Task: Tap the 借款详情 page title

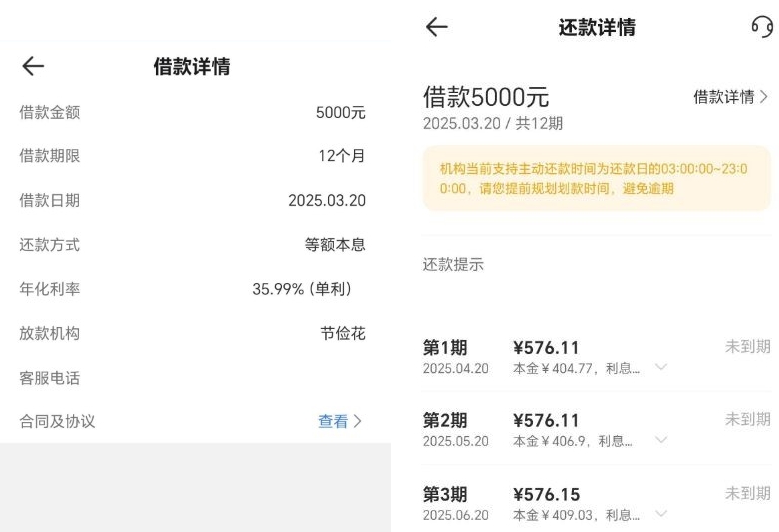Action: [x=192, y=66]
